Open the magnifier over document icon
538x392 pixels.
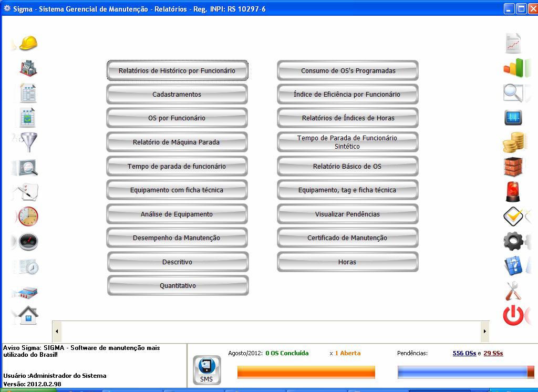27,168
